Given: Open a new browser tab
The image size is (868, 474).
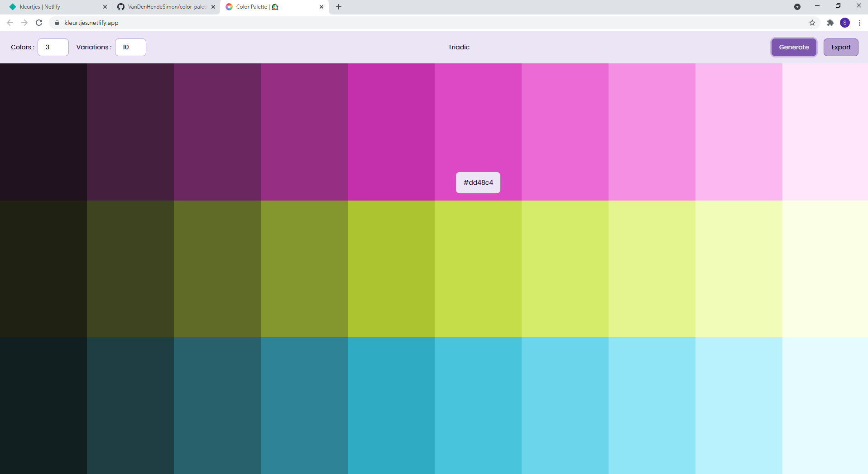Looking at the screenshot, I should click(x=339, y=7).
